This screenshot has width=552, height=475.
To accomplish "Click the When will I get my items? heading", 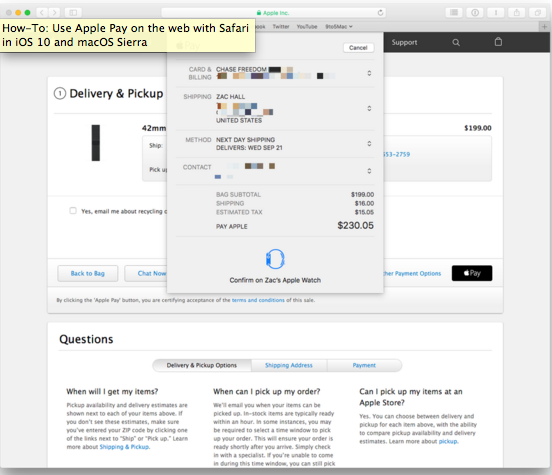I will [x=112, y=392].
